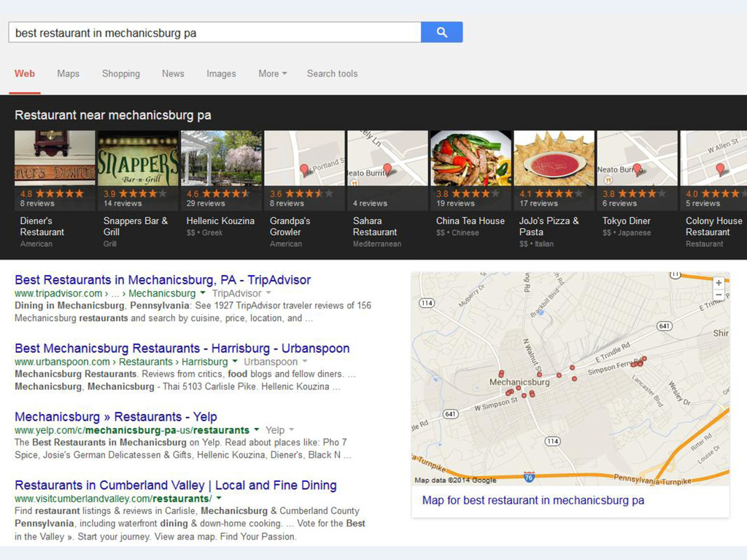This screenshot has width=747, height=560.
Task: Click Sahara Restaurant name
Action: (x=375, y=227)
